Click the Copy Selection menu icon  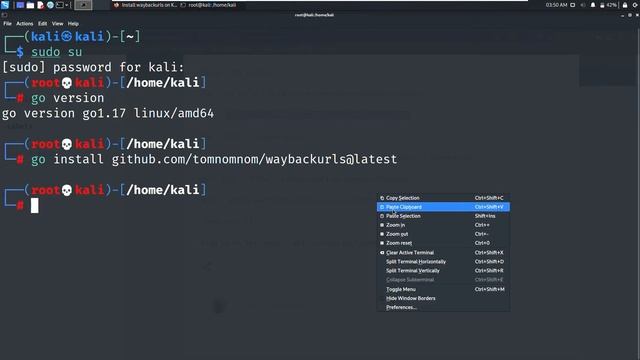point(382,198)
